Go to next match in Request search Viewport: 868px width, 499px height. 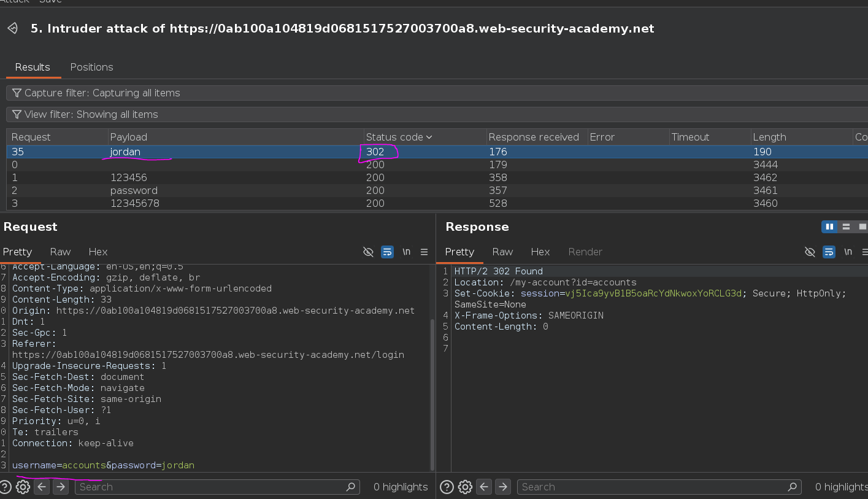coord(60,487)
